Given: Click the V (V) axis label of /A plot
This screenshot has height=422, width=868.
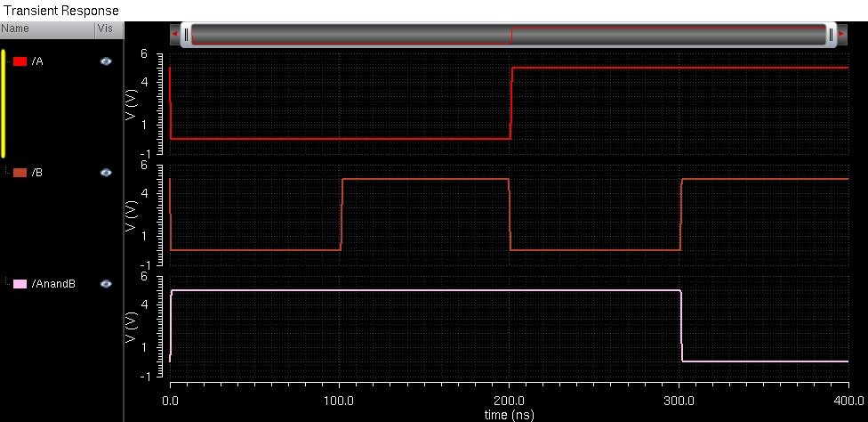Looking at the screenshot, I should click(x=132, y=103).
